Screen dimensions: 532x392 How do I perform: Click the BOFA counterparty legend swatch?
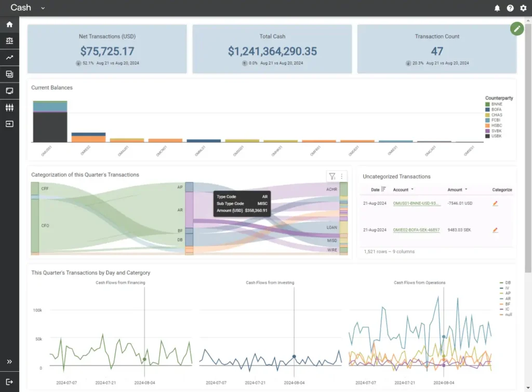pyautogui.click(x=487, y=110)
